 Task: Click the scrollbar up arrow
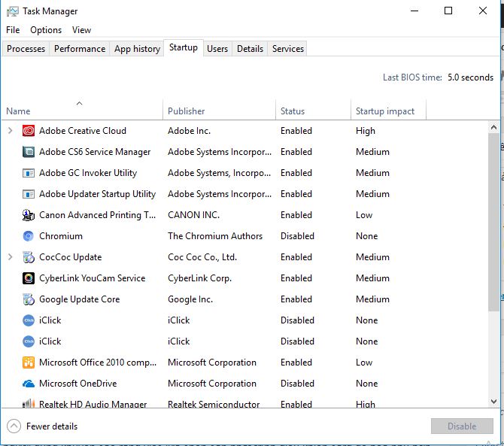pos(494,128)
